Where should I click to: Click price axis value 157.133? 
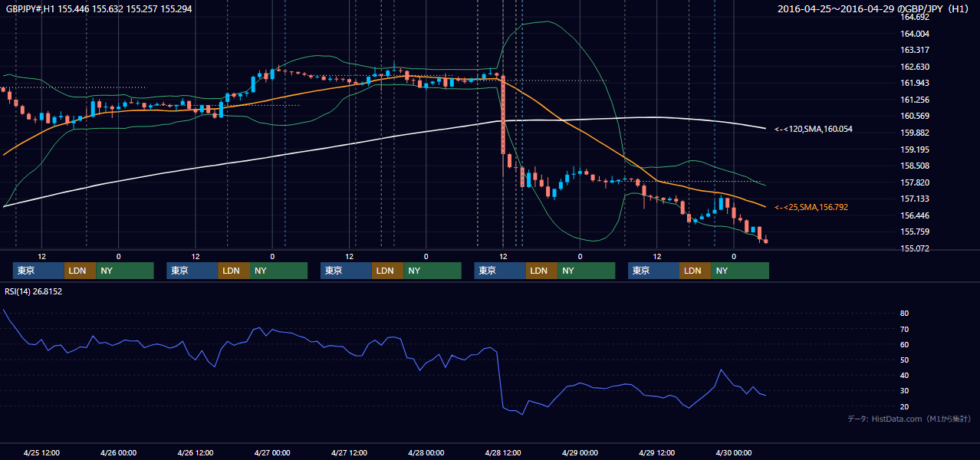click(915, 199)
